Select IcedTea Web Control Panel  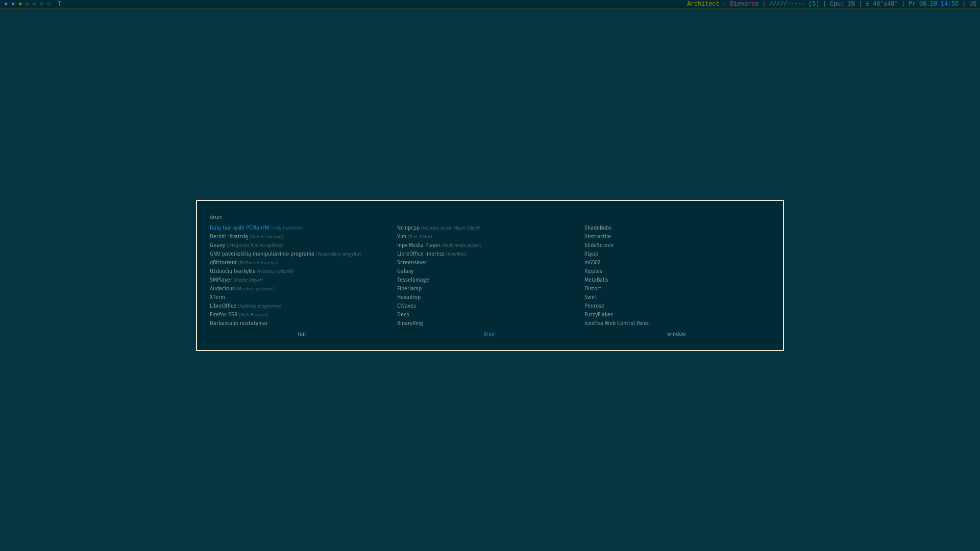[617, 323]
